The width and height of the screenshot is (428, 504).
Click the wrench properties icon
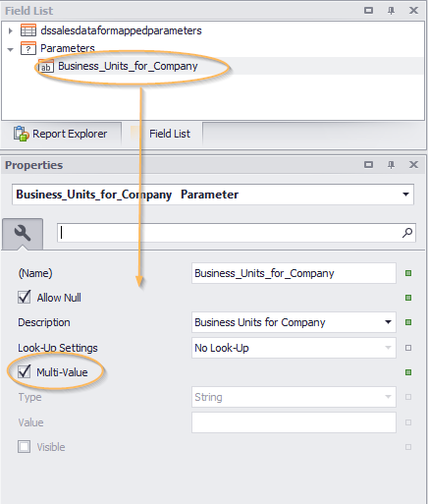click(23, 234)
